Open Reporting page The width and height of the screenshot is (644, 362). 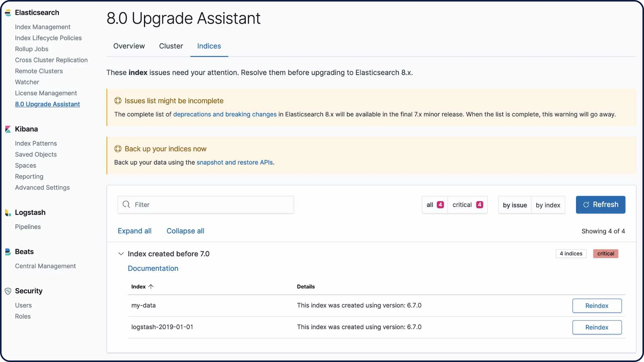pos(29,177)
